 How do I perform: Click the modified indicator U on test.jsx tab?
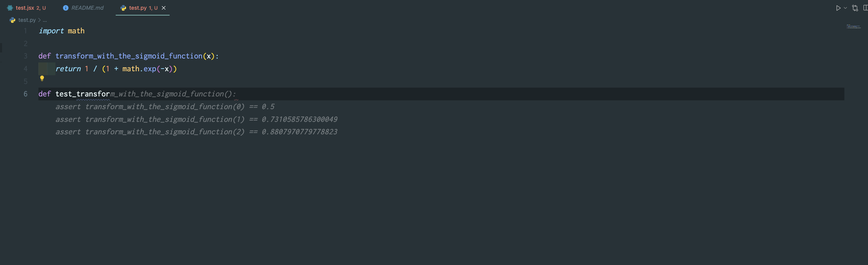point(44,7)
